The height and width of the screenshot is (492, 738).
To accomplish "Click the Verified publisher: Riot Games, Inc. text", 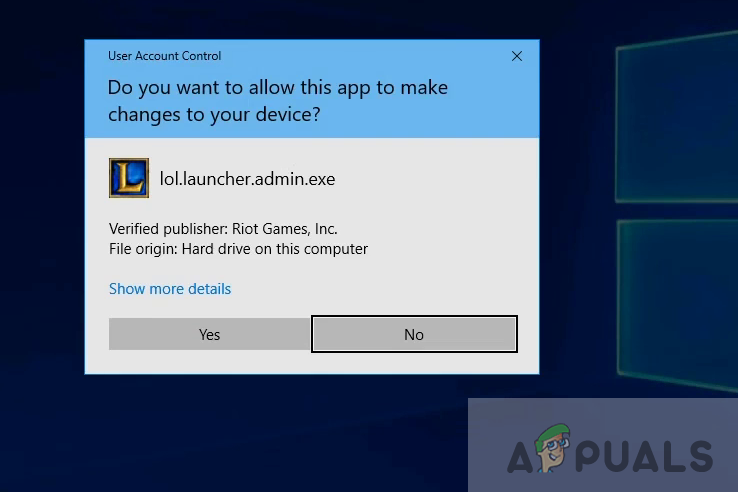I will click(223, 229).
